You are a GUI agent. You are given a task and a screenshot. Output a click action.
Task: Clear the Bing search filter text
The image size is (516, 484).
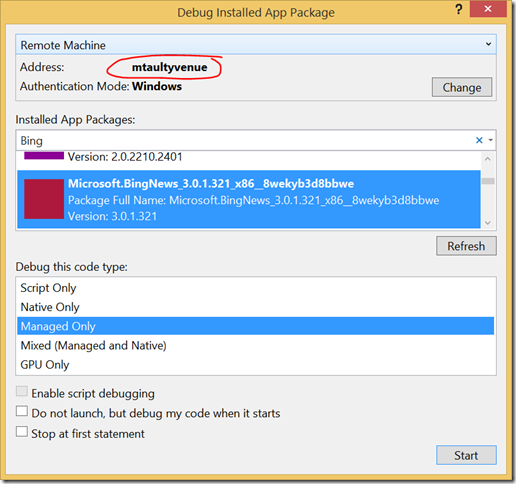click(x=479, y=140)
